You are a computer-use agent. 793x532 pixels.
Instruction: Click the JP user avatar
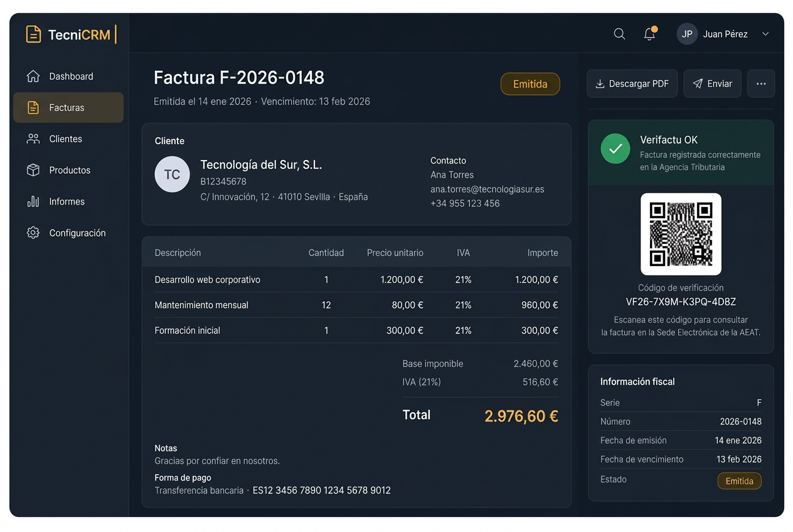(687, 34)
